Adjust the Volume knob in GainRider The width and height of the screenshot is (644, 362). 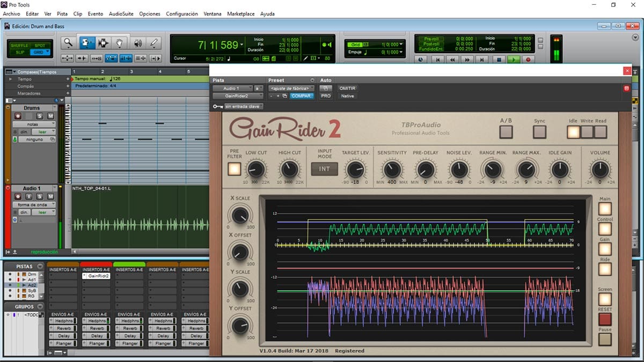600,169
